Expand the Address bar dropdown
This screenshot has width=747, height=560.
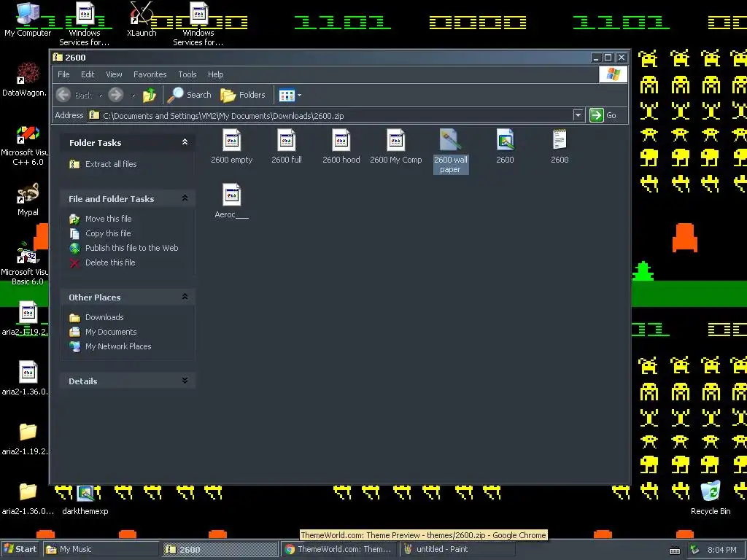(x=578, y=115)
